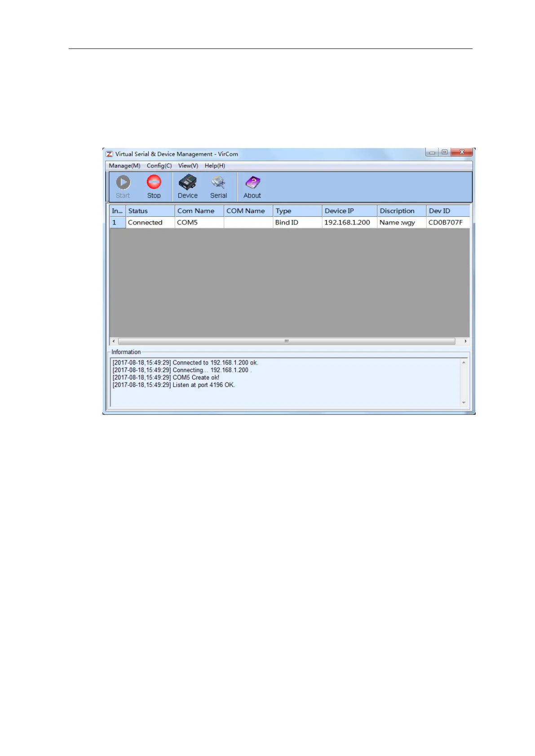Open the Device management icon

(188, 187)
